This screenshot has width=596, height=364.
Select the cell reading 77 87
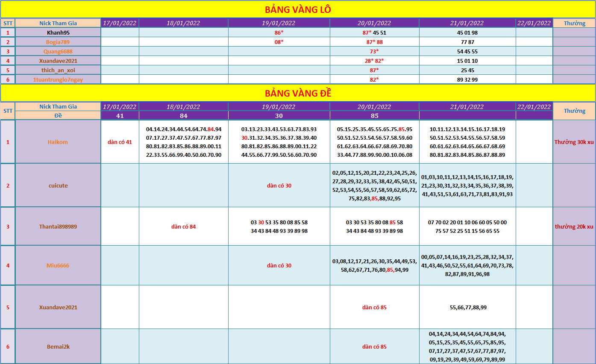pyautogui.click(x=467, y=42)
